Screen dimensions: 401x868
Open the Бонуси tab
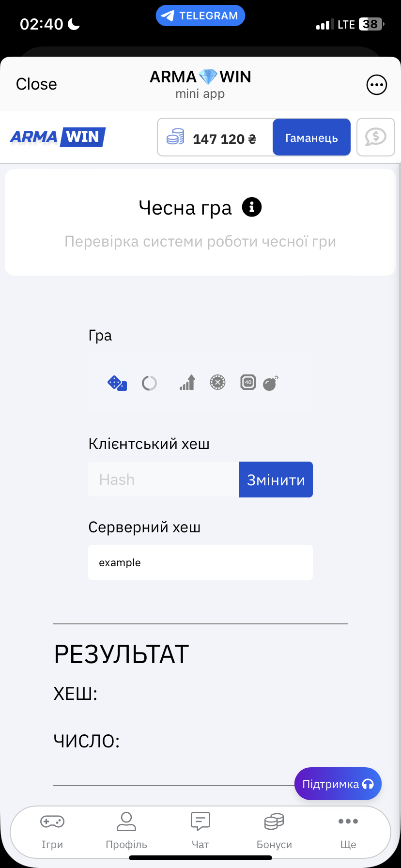pyautogui.click(x=274, y=831)
